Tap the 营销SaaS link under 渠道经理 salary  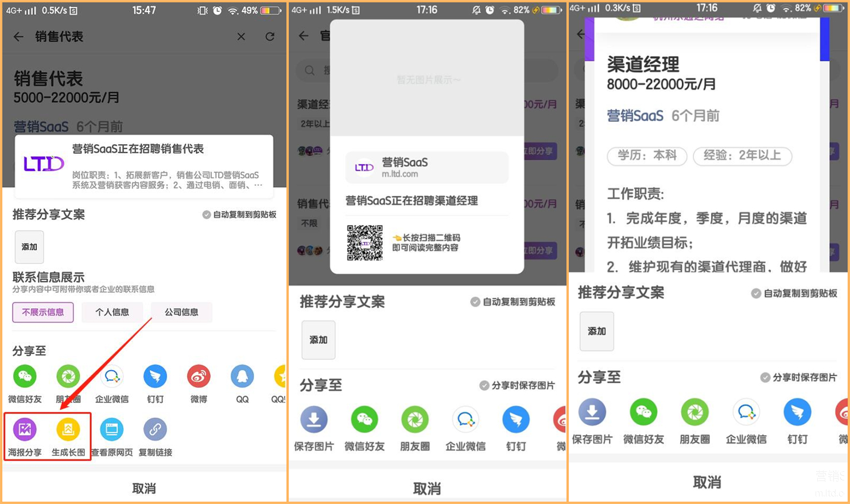click(635, 116)
